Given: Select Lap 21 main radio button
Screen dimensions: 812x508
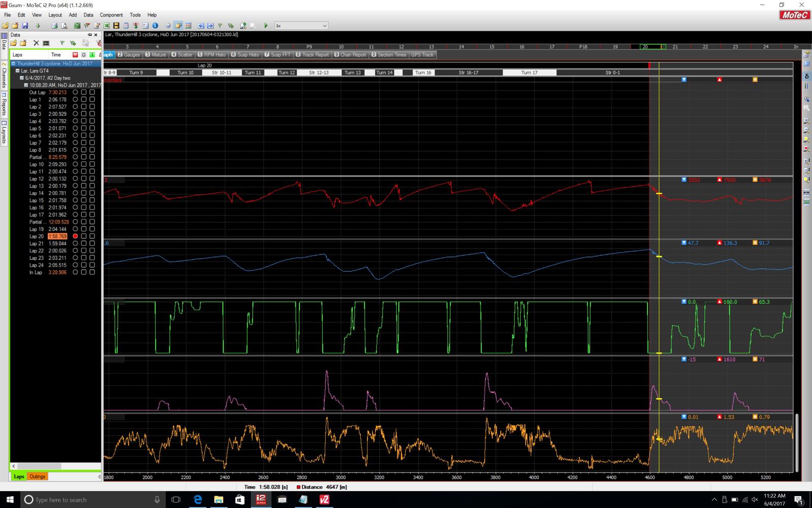Looking at the screenshot, I should 75,243.
